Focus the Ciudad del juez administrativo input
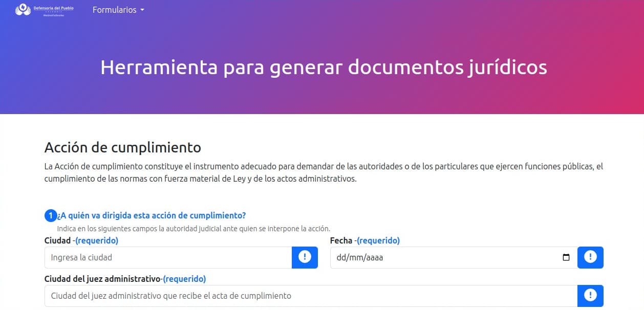This screenshot has height=310, width=644. tap(311, 296)
